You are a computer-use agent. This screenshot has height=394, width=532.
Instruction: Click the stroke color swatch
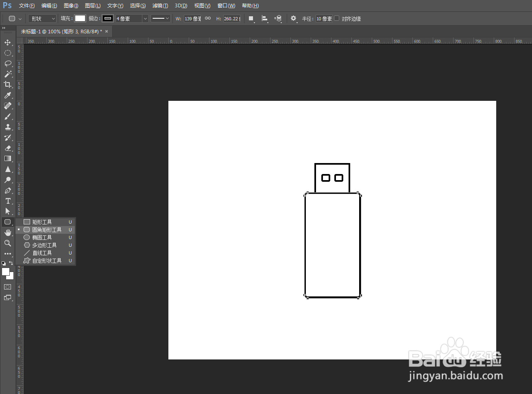coord(108,18)
